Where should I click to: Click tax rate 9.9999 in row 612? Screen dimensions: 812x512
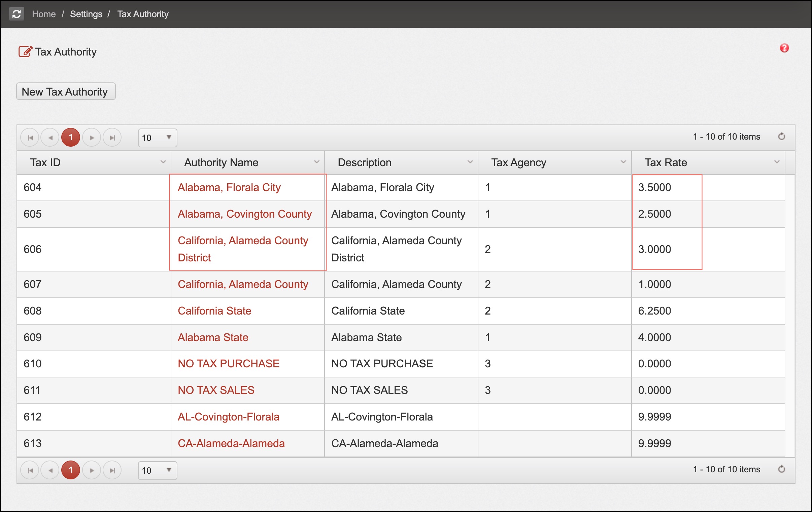tap(654, 417)
